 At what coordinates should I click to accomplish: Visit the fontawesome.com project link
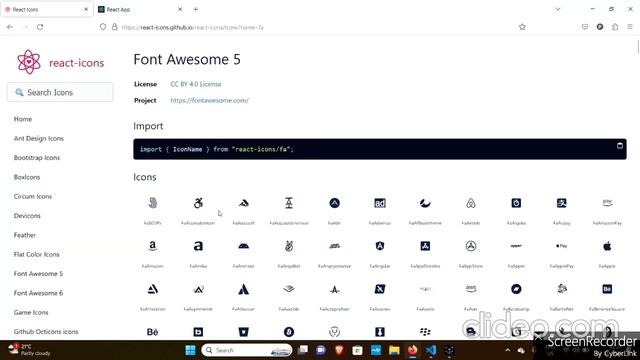pos(209,100)
